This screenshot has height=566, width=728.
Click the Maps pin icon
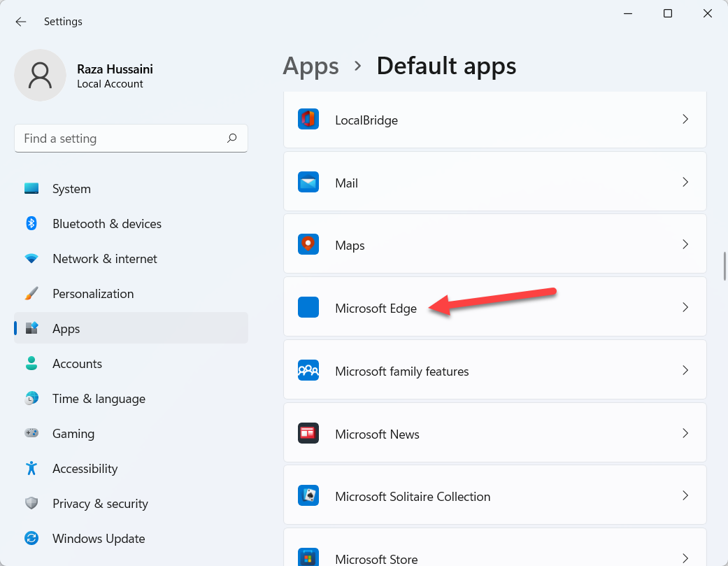(308, 245)
